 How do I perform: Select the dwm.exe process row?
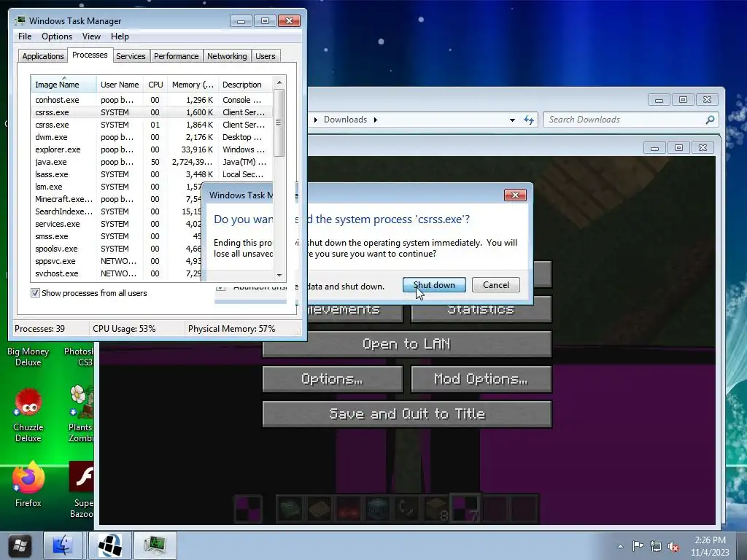[x=152, y=137]
